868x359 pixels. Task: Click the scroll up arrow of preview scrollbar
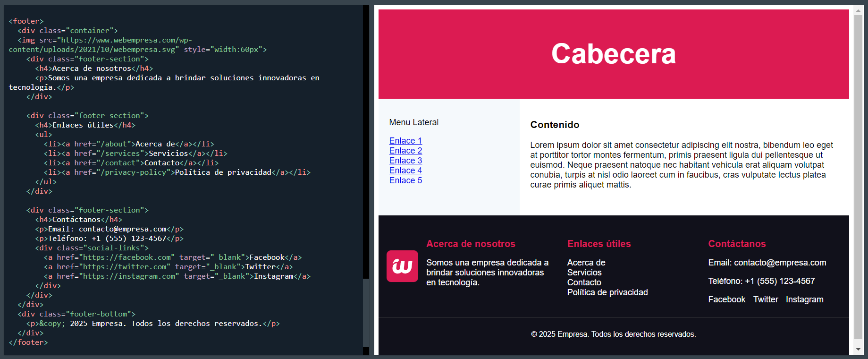(x=859, y=10)
